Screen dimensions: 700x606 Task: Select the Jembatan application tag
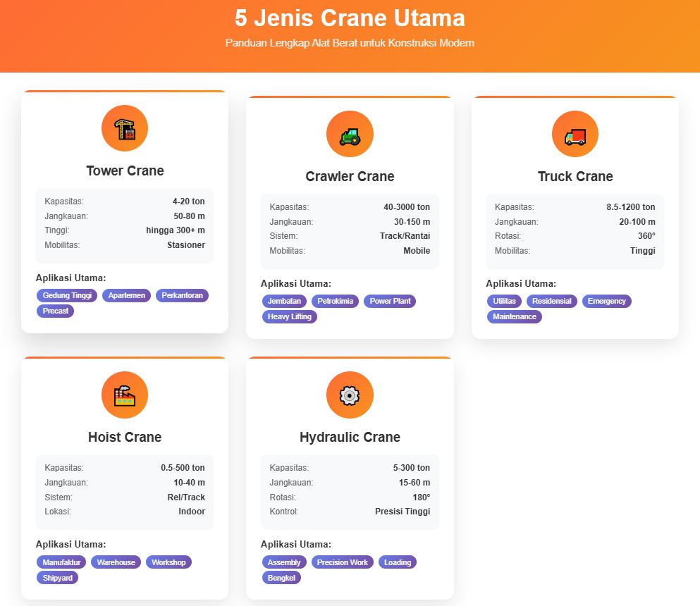tap(285, 301)
